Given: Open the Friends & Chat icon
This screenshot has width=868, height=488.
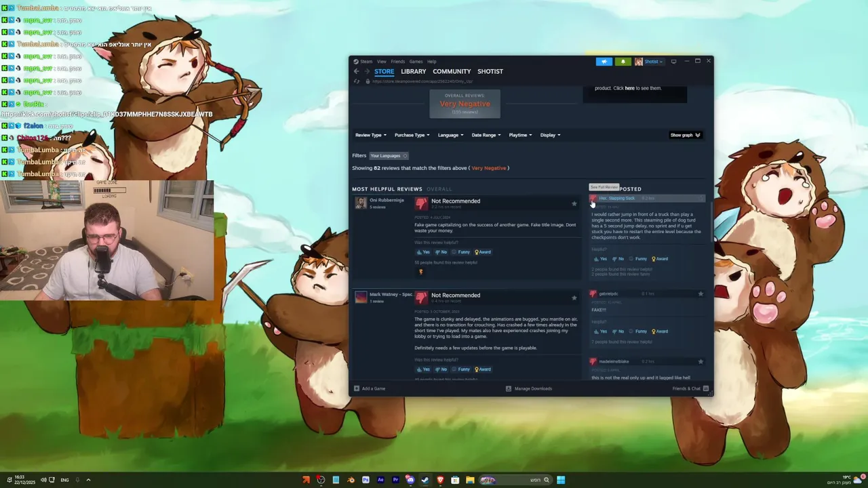Looking at the screenshot, I should pyautogui.click(x=706, y=389).
